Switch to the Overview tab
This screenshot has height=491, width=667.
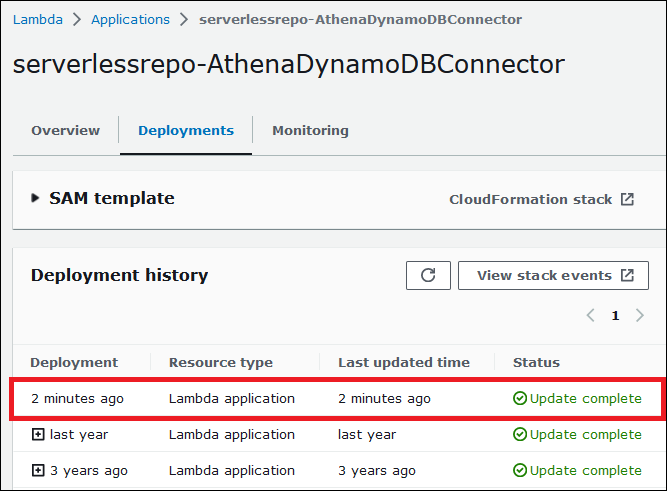click(66, 131)
